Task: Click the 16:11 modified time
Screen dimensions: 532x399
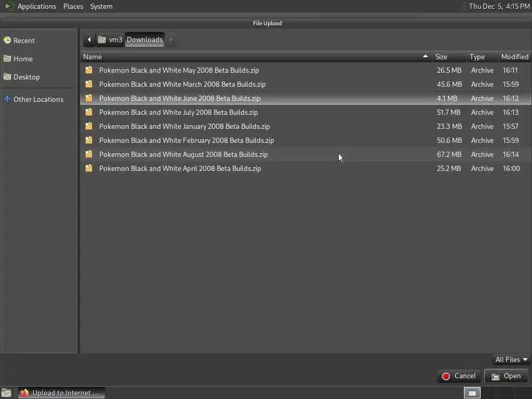Action: click(510, 70)
